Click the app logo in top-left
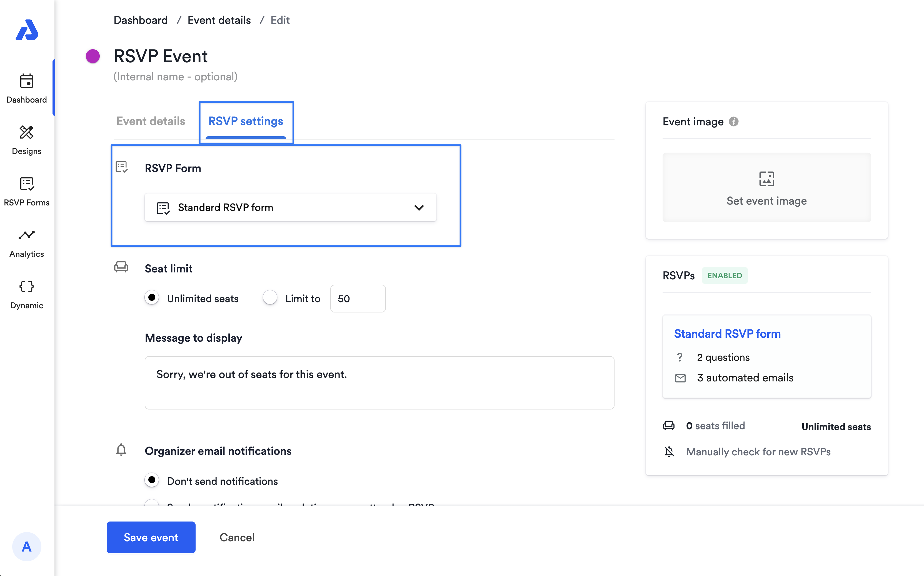The width and height of the screenshot is (924, 576). point(27,30)
